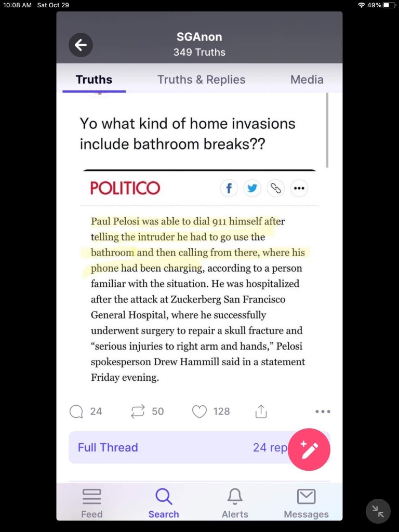
Task: Open Alerts bell in bottom bar
Action: point(235,504)
